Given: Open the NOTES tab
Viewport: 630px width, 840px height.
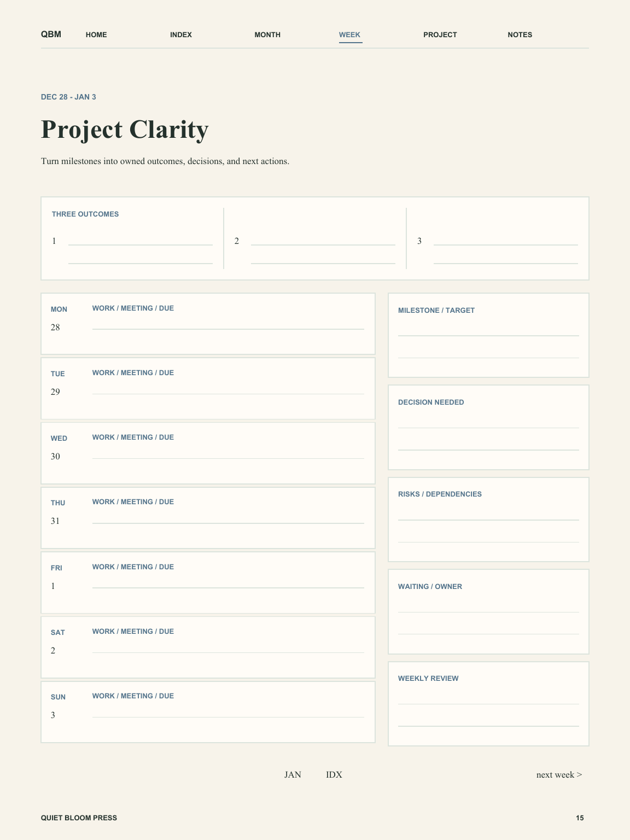Looking at the screenshot, I should pyautogui.click(x=520, y=34).
